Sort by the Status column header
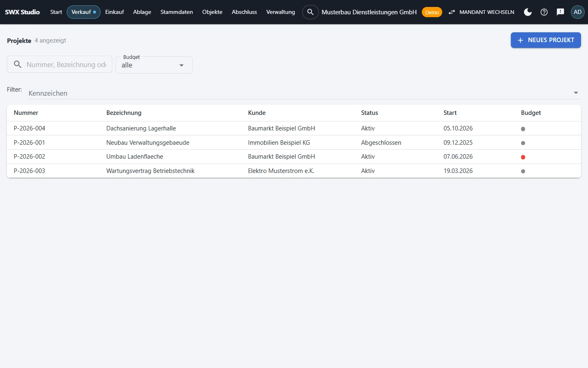Image resolution: width=588 pixels, height=368 pixels. point(370,113)
